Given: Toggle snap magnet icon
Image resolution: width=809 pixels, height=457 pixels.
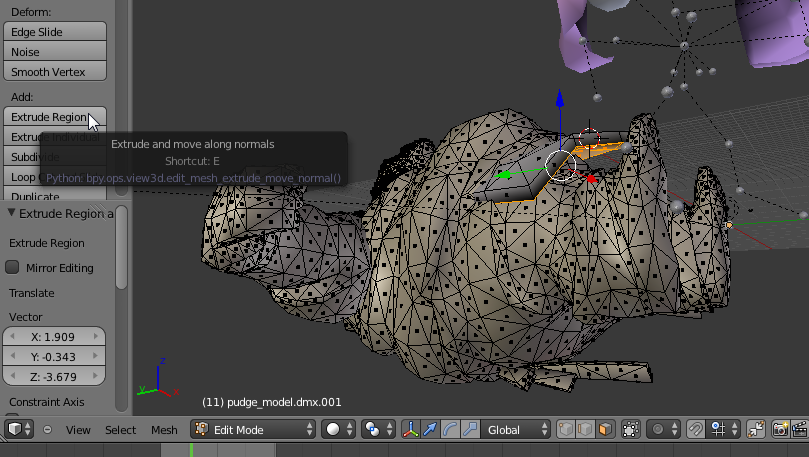Looking at the screenshot, I should tap(695, 429).
